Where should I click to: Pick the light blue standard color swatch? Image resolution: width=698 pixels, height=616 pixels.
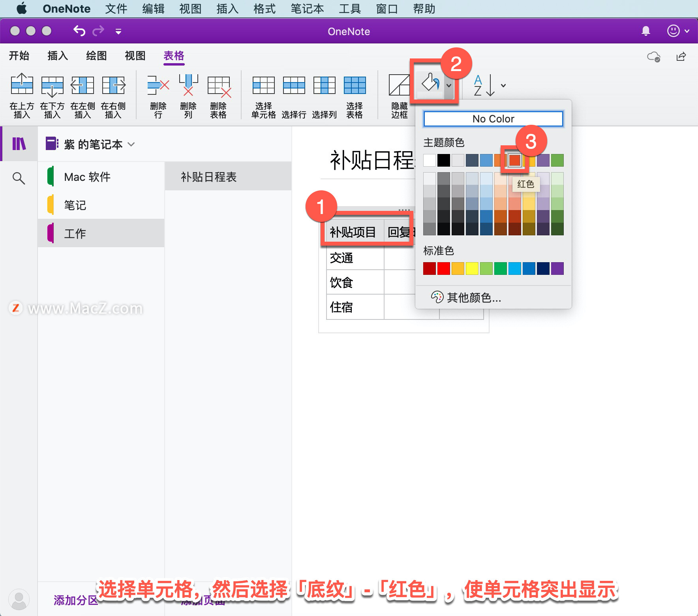tap(514, 269)
